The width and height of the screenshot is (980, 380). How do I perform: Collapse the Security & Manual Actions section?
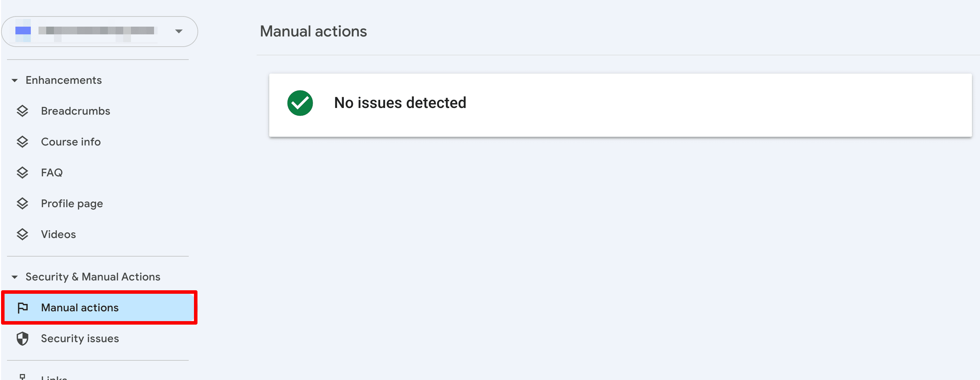(x=14, y=277)
